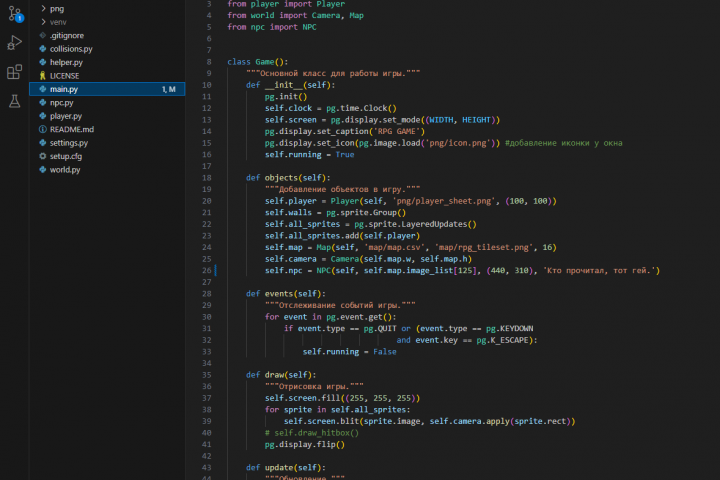Click the Python icon beside npc.py
This screenshot has height=480, width=720.
(x=43, y=102)
